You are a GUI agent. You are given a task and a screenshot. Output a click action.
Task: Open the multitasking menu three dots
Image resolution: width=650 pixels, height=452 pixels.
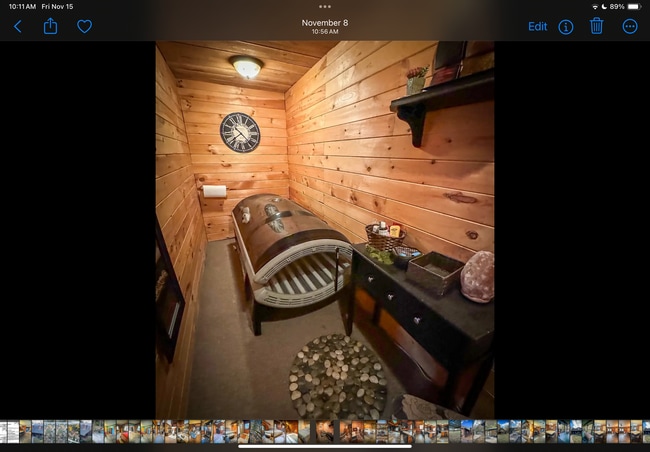point(324,6)
